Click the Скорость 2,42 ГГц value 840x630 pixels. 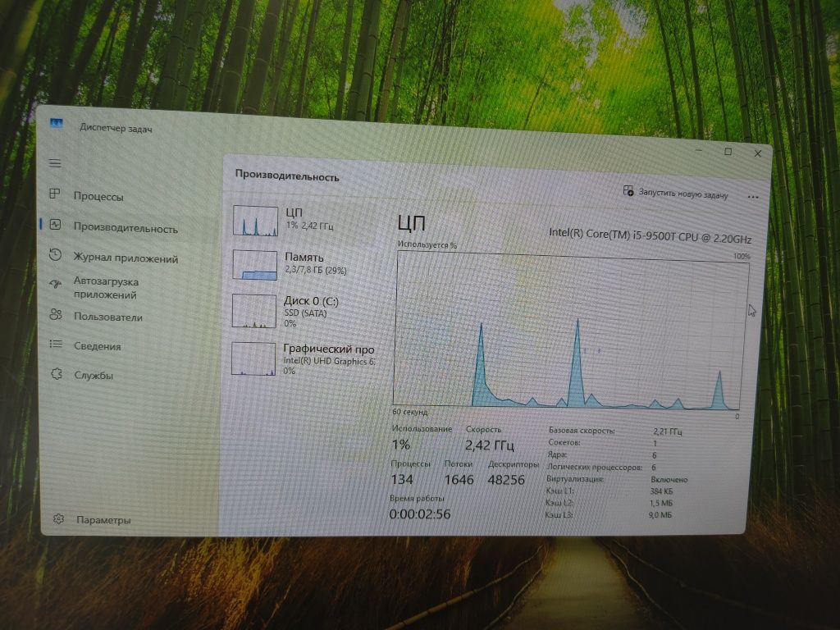pyautogui.click(x=489, y=445)
